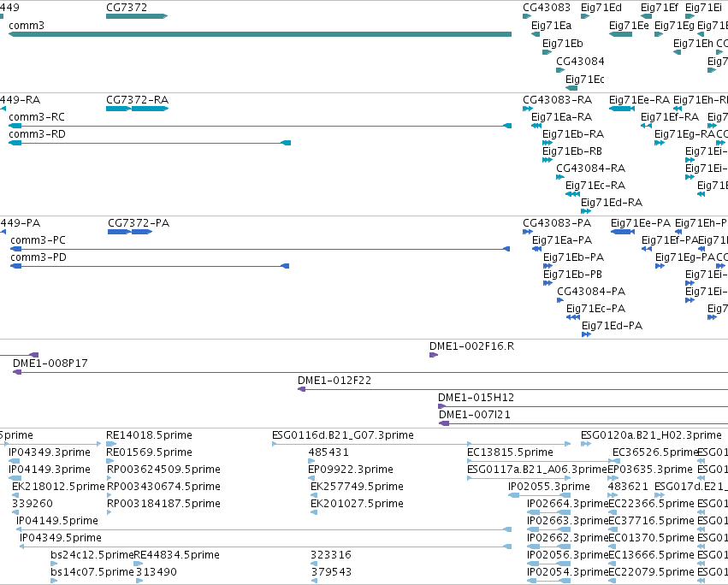Click the comm3-RD transcript label
The image size is (728, 585).
click(37, 134)
